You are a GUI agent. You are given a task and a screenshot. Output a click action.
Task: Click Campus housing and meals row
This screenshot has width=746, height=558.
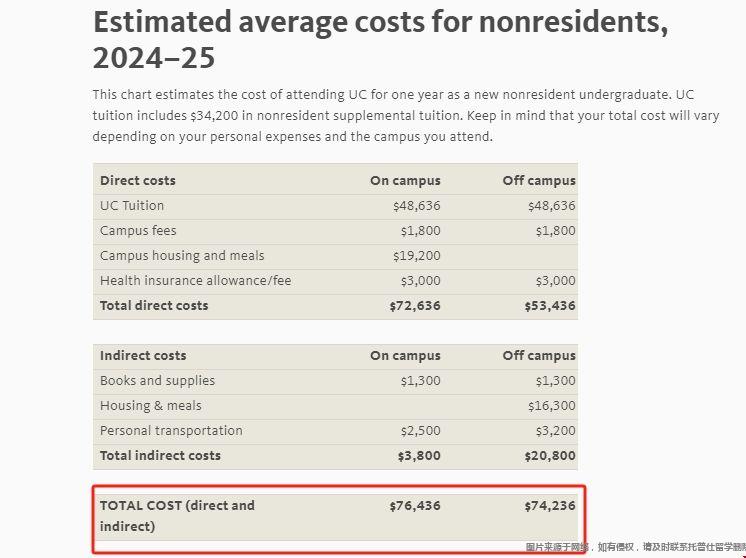coord(182,256)
